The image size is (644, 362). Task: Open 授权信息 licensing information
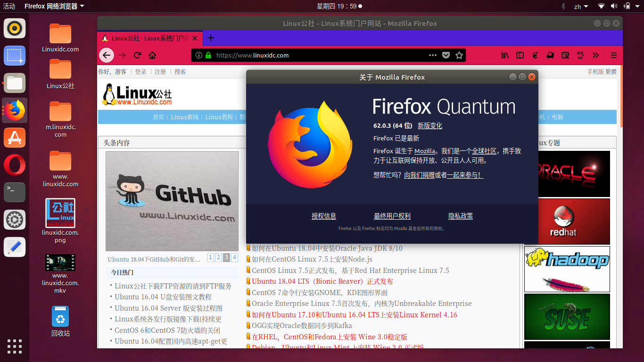[x=324, y=216]
